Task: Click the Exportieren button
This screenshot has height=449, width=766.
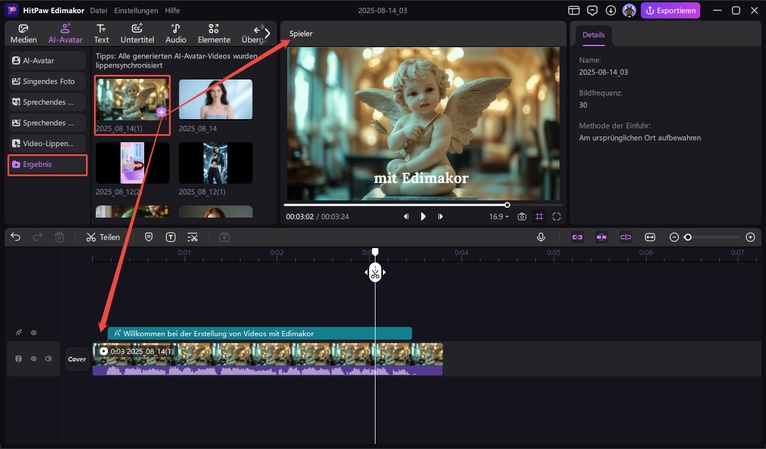Action: coord(670,10)
